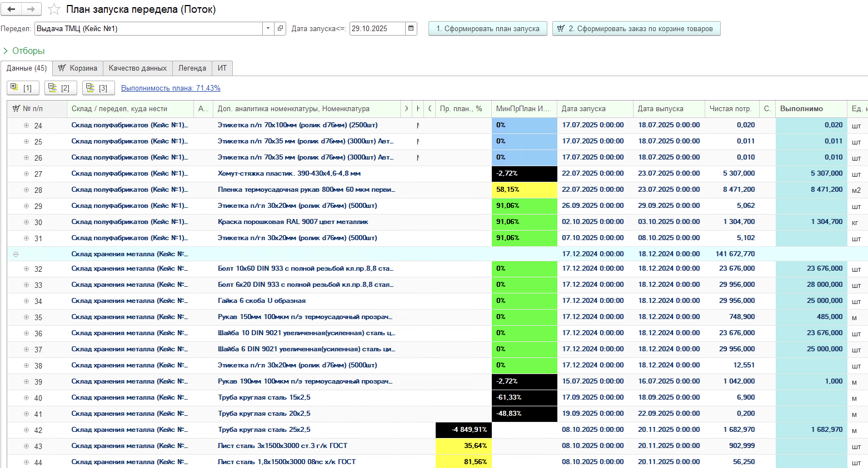Select the group total 141 672,770 cell
The image size is (868, 468).
coord(732,254)
